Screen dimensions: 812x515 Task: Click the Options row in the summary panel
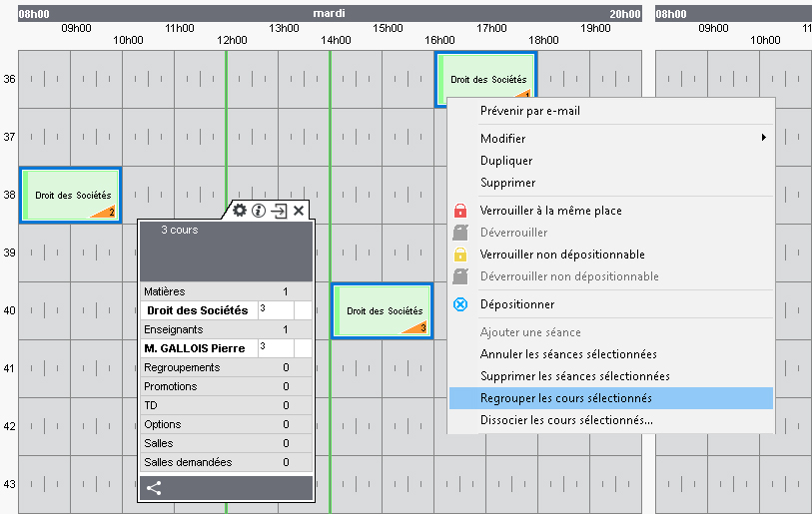[x=227, y=424]
